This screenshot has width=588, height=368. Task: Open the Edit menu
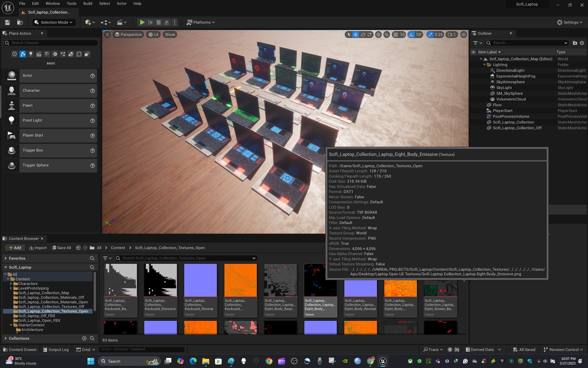pyautogui.click(x=35, y=4)
